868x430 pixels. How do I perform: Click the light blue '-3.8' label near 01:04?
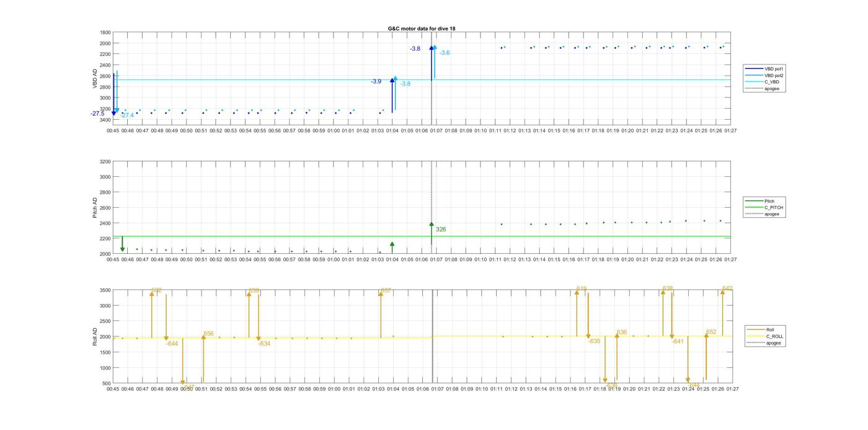(x=405, y=84)
